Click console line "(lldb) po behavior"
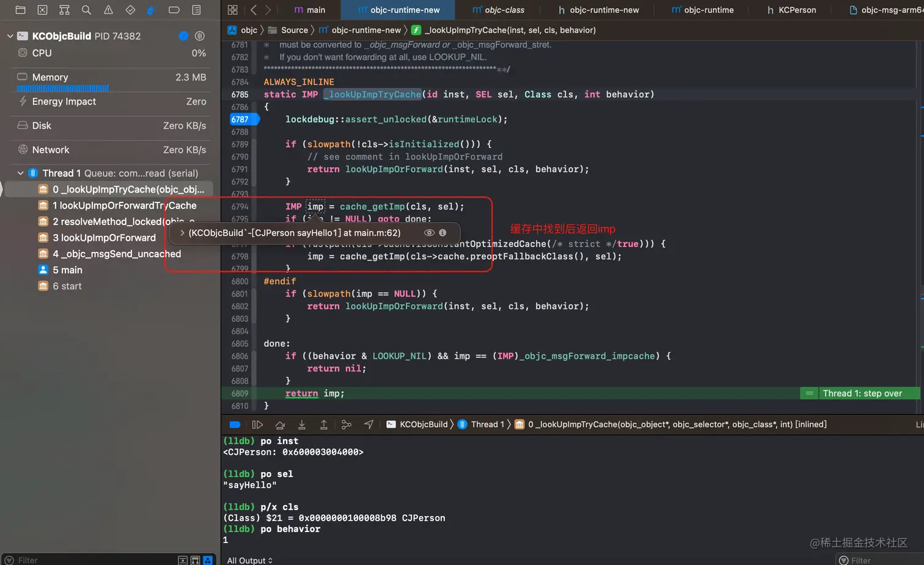Viewport: 924px width, 565px height. [272, 529]
